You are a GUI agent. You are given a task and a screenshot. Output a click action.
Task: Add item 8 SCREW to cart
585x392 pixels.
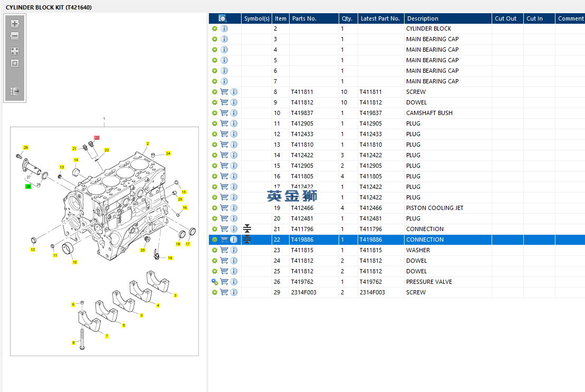[x=224, y=92]
